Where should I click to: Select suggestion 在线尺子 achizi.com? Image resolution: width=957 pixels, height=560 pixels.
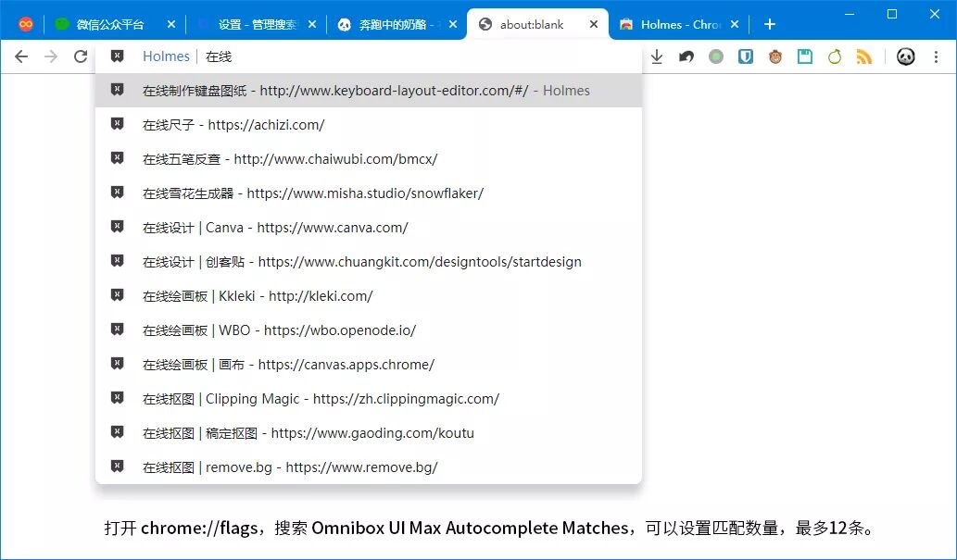coord(369,124)
